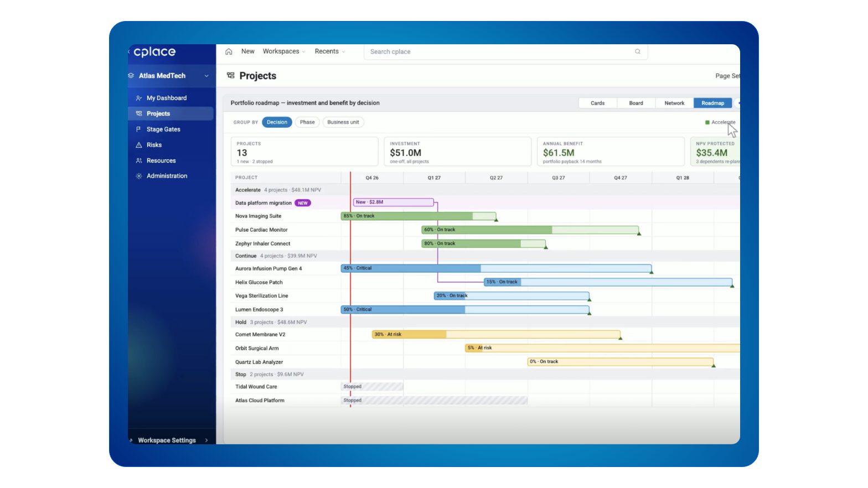This screenshot has width=868, height=488.
Task: Click the NEW badge on Data platform migration
Action: click(303, 203)
